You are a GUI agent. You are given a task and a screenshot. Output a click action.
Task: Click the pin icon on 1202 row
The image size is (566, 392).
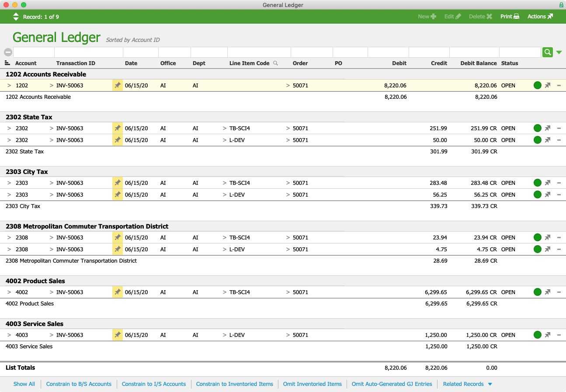pyautogui.click(x=118, y=86)
